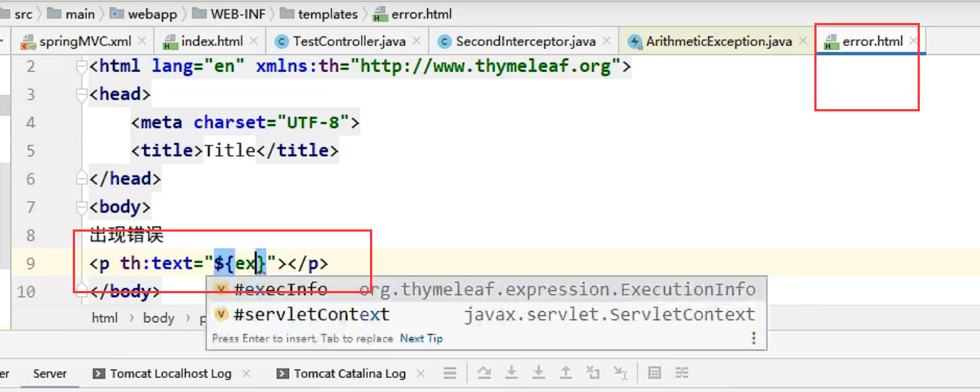
Task: Click the Next Tip link
Action: (421, 339)
